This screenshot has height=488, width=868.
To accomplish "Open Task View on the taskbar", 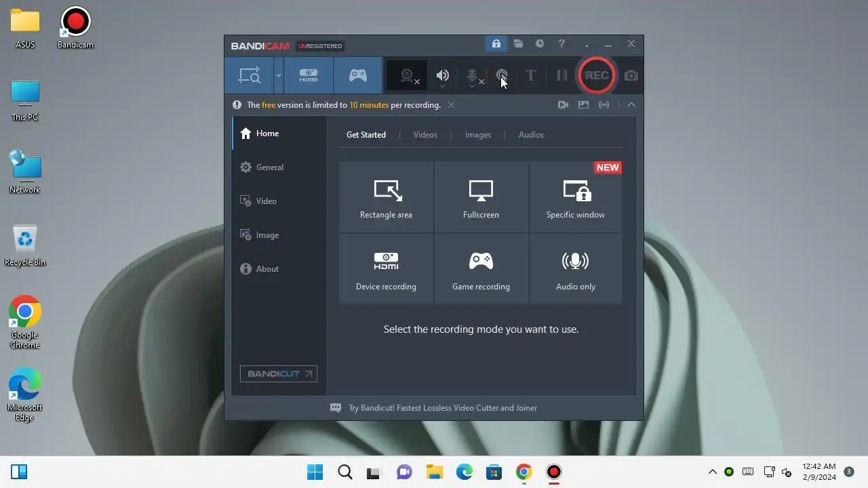I will pos(373,472).
